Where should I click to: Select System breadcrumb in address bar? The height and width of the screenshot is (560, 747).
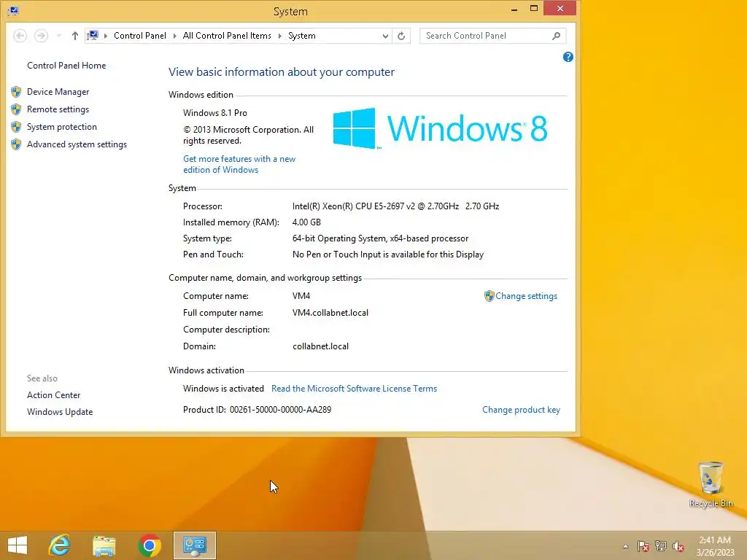[x=301, y=36]
